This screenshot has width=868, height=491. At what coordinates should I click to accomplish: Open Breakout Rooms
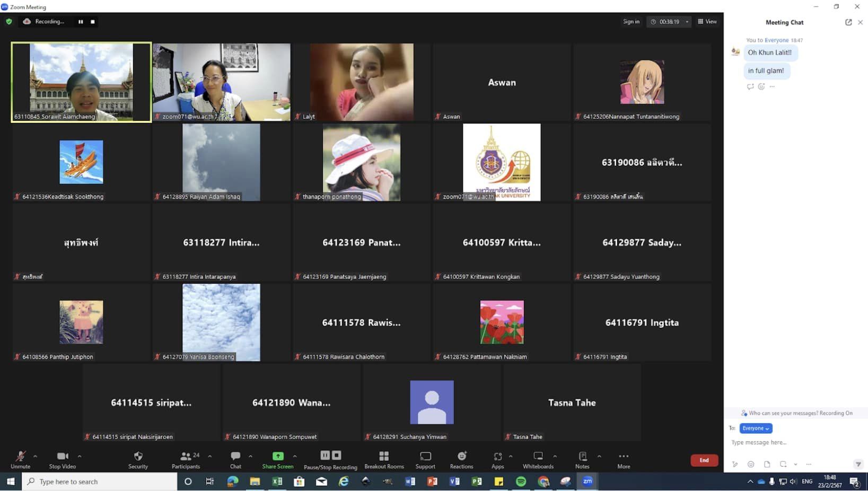click(384, 459)
